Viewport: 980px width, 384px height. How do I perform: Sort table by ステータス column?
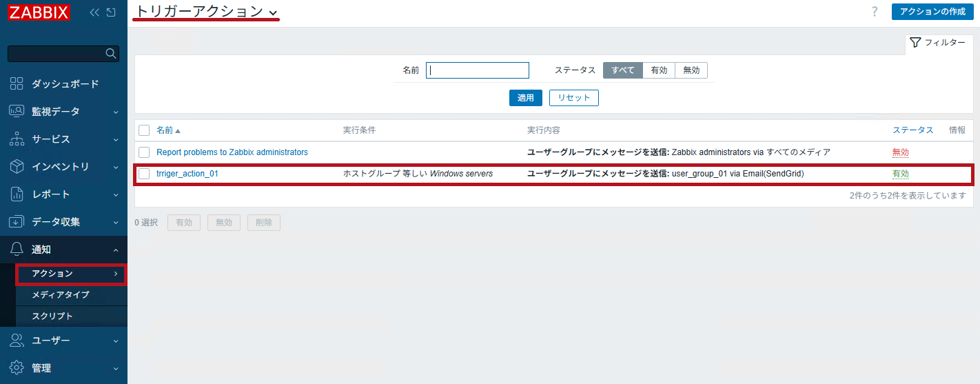click(x=913, y=130)
